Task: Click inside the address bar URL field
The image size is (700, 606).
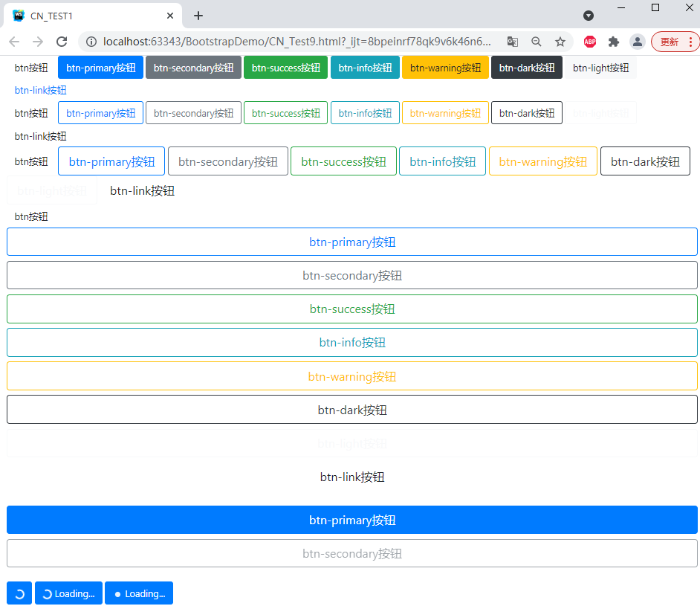Action: (297, 42)
